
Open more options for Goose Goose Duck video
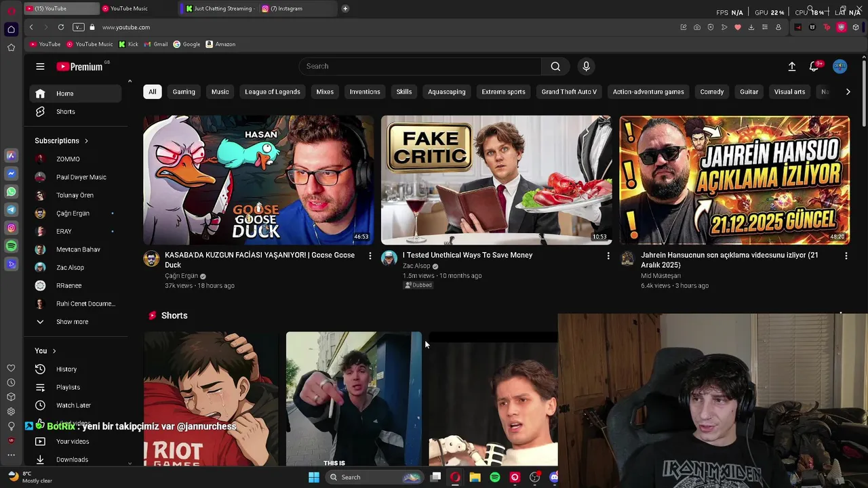pos(370,256)
